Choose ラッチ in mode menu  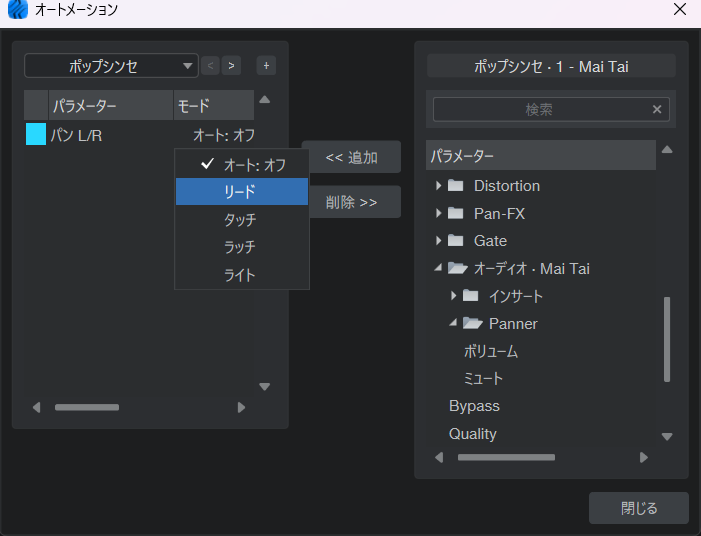point(242,247)
